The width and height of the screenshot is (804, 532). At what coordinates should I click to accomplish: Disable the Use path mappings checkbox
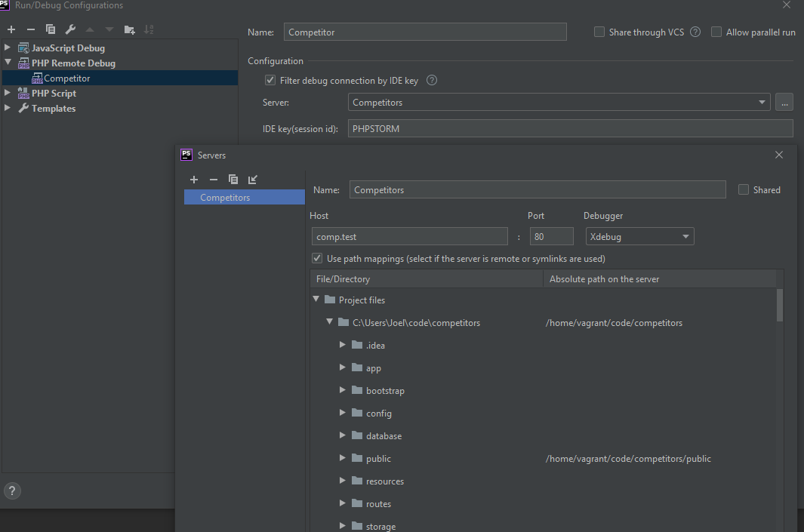(x=317, y=259)
